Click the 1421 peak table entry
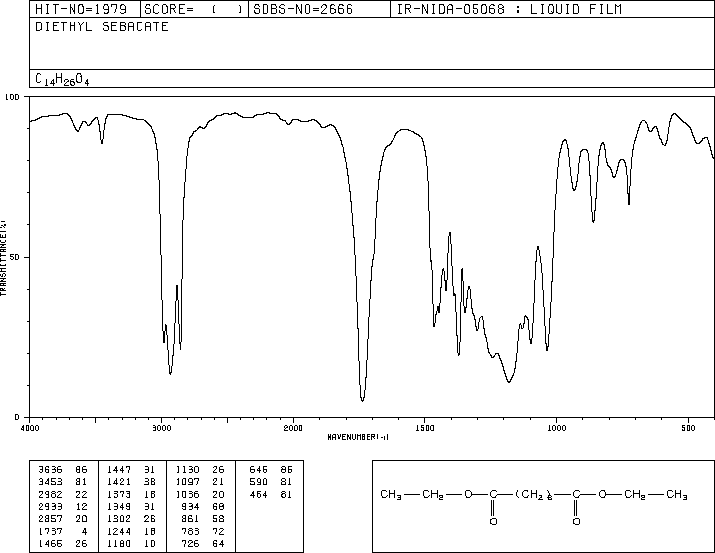Screen dimensions: 715x553 tap(131, 482)
